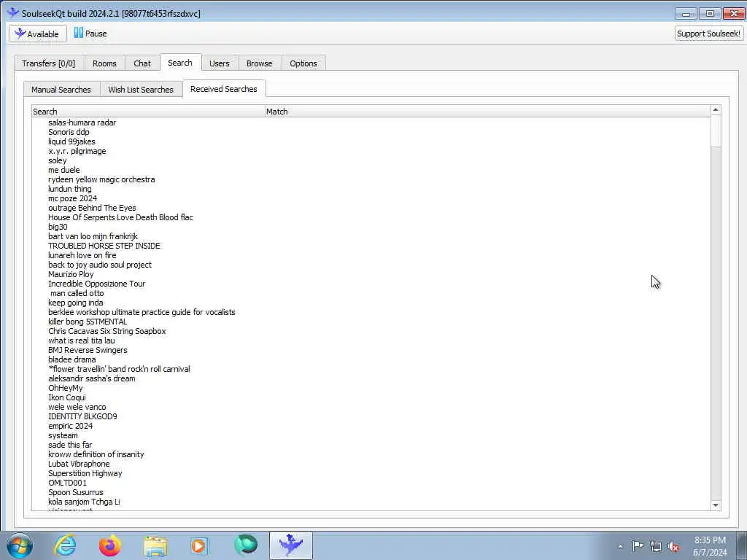Click the scrollbar up arrow
Viewport: 747px width, 560px height.
tap(715, 110)
